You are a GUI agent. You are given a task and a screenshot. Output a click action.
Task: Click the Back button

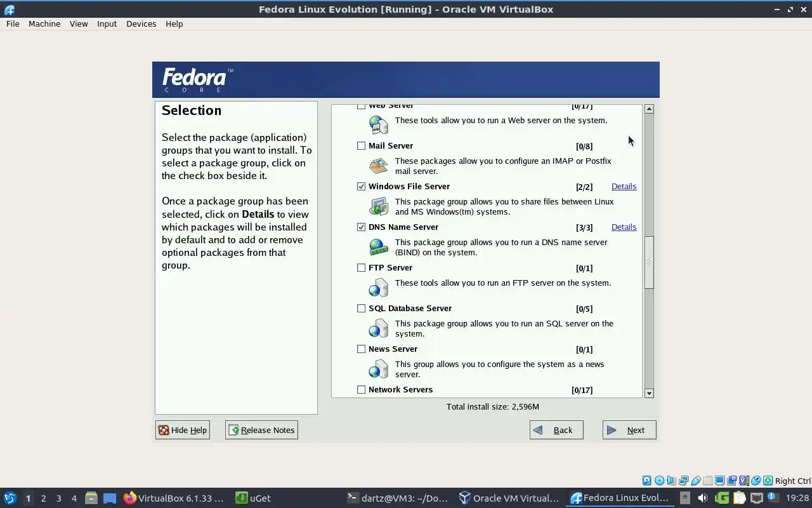[556, 430]
